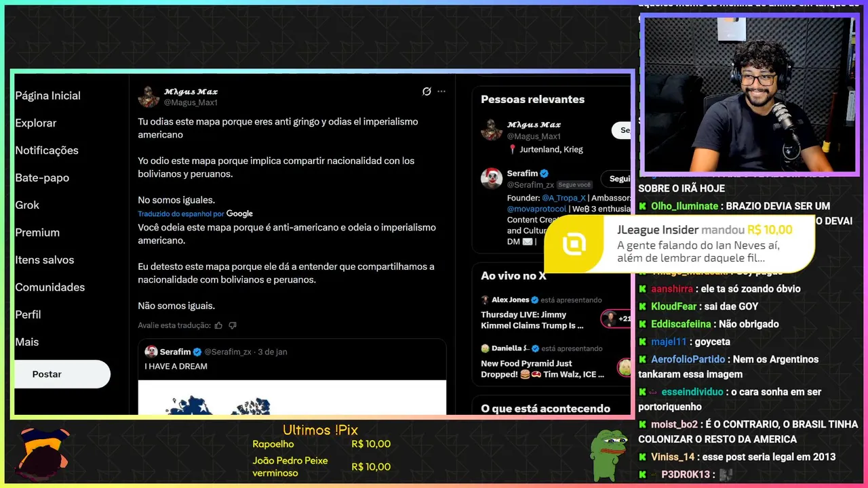Open Grok actions icon on Magus Max post
The image size is (868, 488).
[x=427, y=91]
